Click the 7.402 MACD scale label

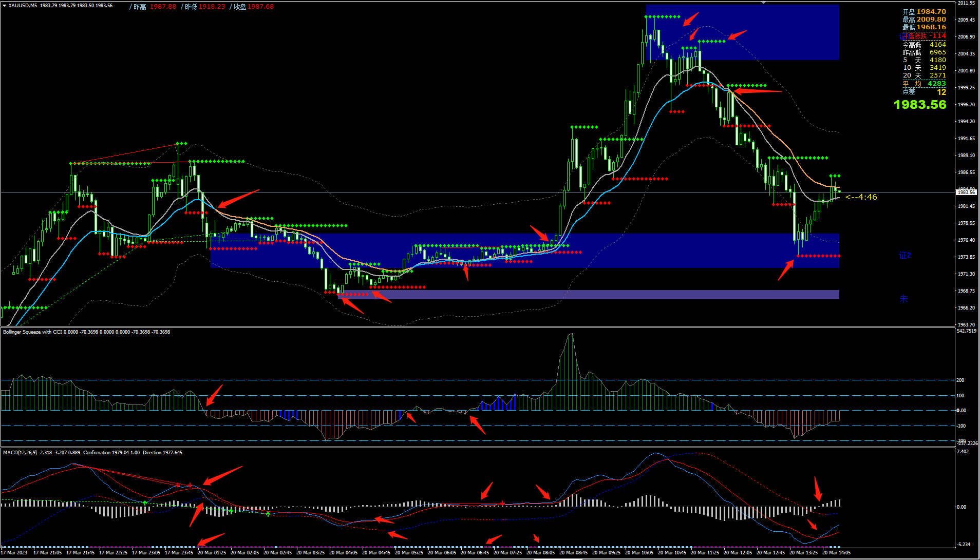point(963,452)
